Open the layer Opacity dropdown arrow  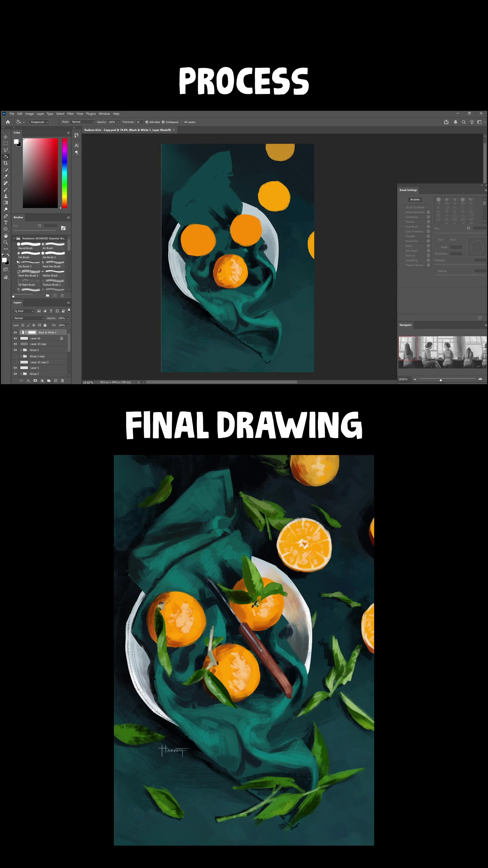tap(68, 318)
